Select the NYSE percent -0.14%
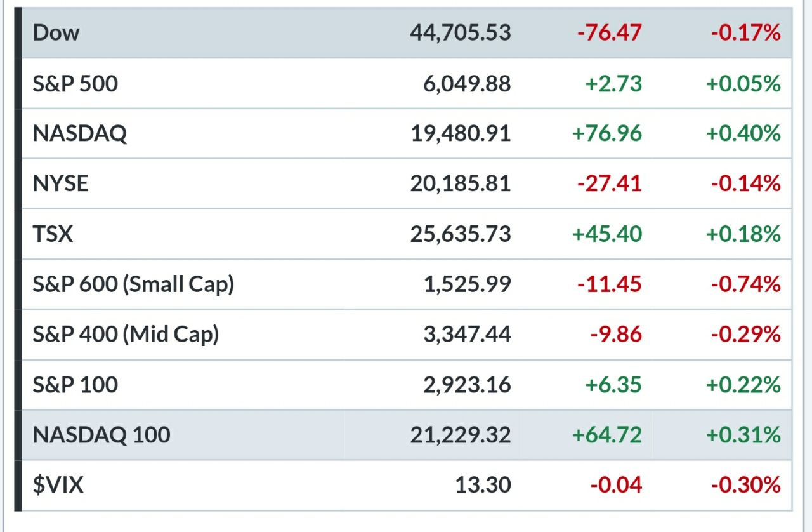 coord(746,183)
